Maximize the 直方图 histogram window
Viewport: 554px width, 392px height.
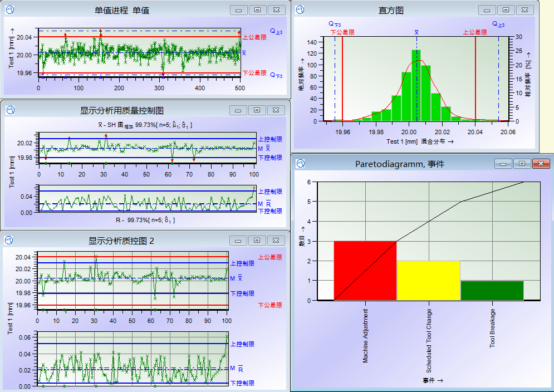pyautogui.click(x=506, y=9)
